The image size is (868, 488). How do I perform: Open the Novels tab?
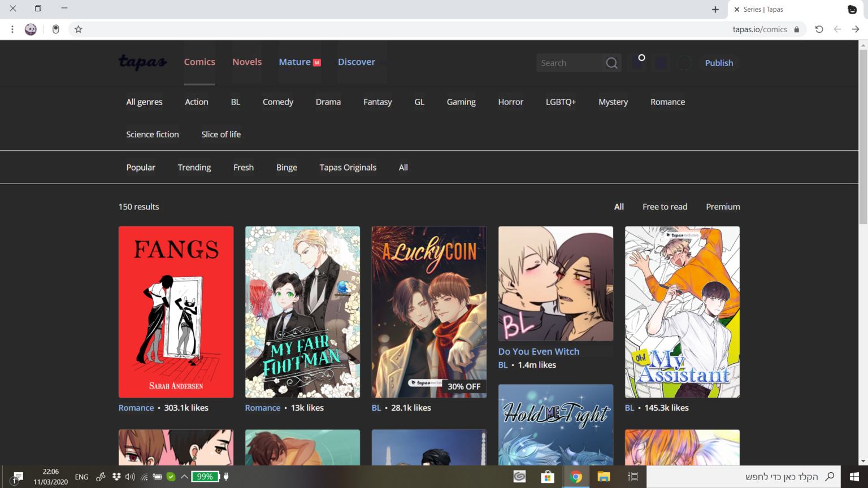[247, 62]
